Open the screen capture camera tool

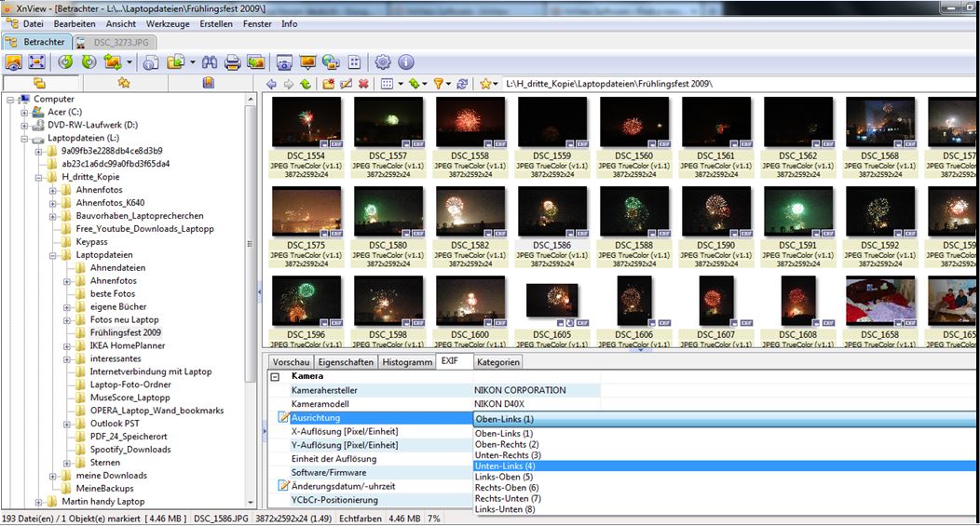284,62
